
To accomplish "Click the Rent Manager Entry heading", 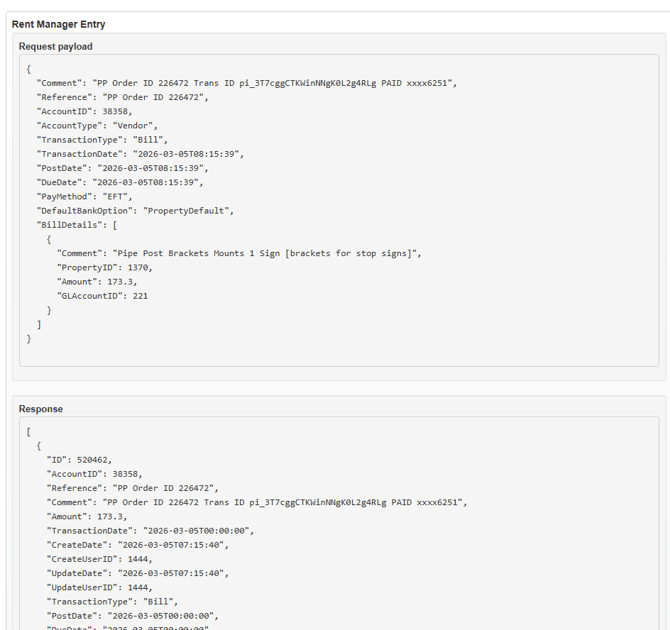I will click(58, 24).
